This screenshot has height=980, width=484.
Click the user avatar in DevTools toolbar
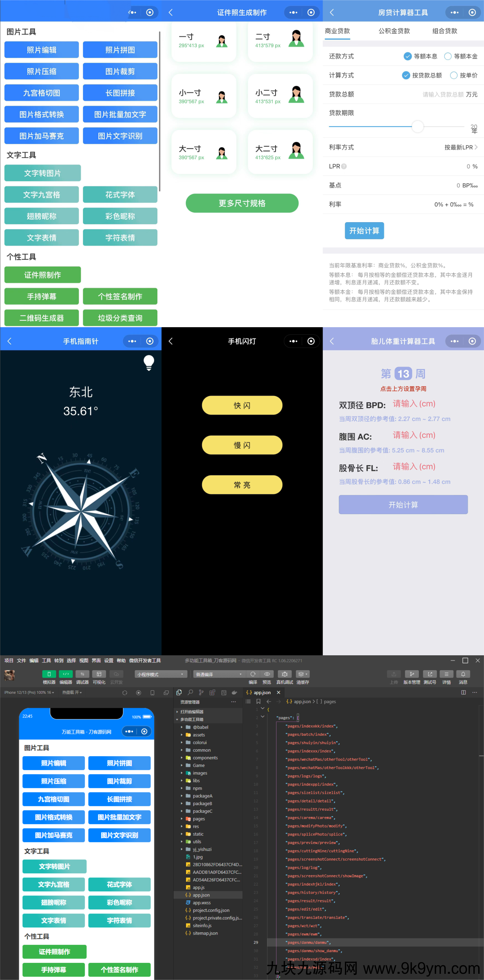point(9,675)
